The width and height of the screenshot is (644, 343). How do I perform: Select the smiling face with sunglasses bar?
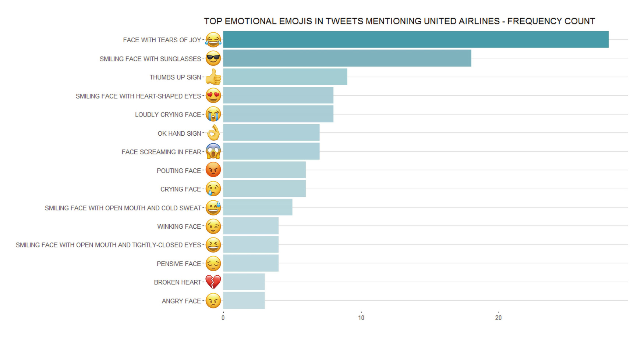(x=347, y=58)
